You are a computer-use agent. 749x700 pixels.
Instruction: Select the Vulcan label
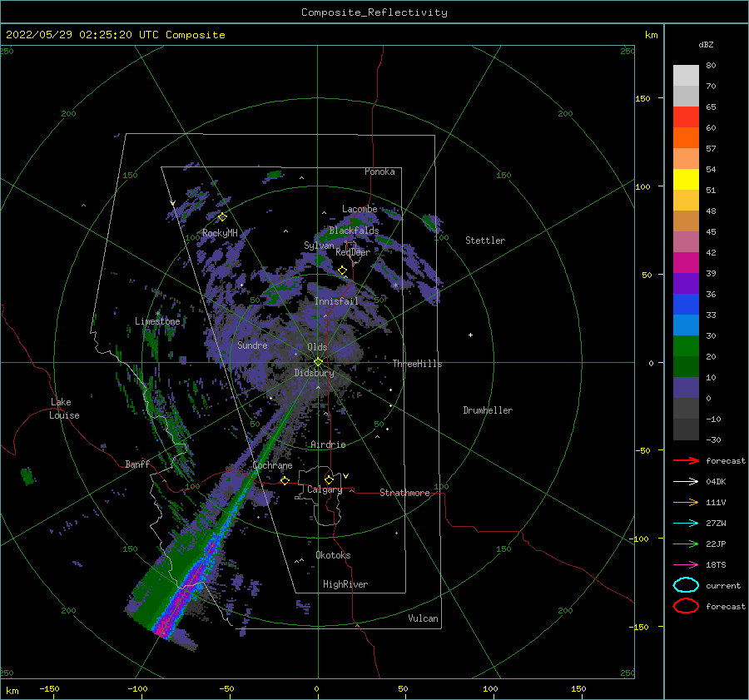pyautogui.click(x=424, y=618)
